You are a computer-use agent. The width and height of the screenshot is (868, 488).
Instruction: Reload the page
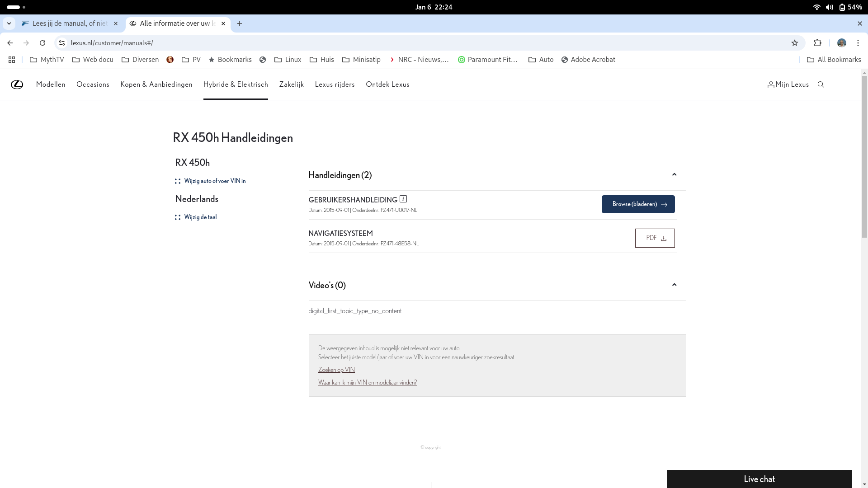42,43
